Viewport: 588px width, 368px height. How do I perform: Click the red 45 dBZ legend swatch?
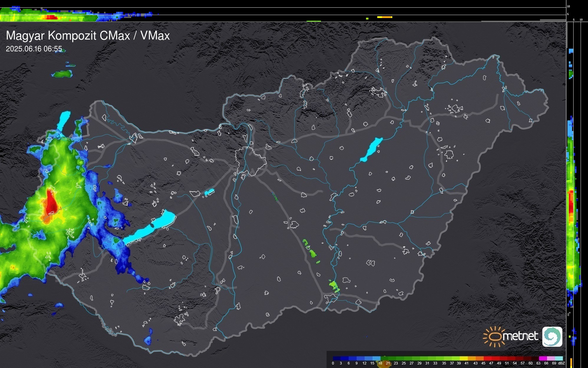(x=487, y=358)
